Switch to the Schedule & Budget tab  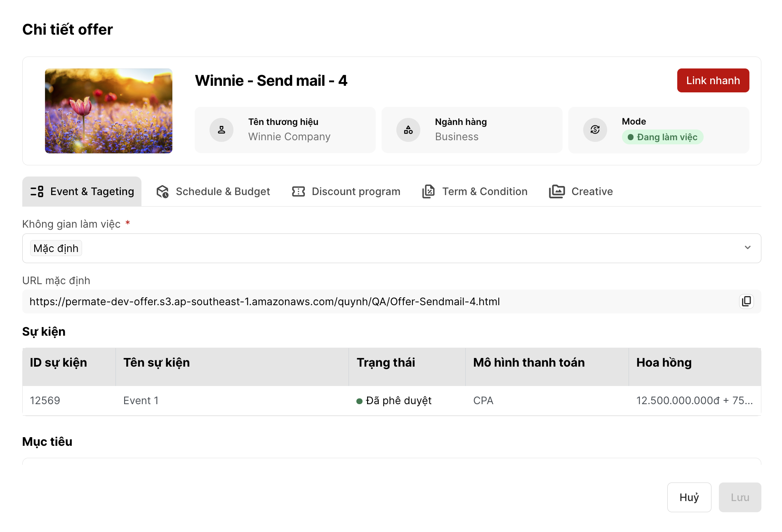point(223,192)
